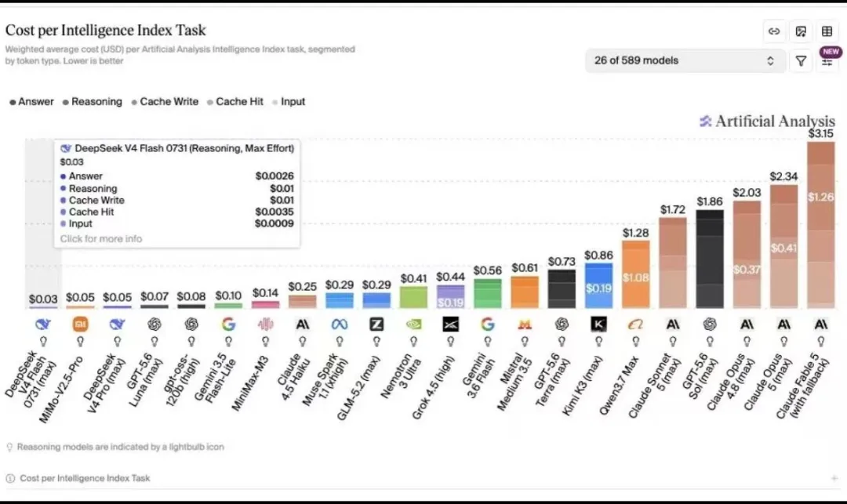Viewport: 847px width, 504px height.
Task: Open chart settings sliders icon with NEW badge
Action: pyautogui.click(x=827, y=60)
